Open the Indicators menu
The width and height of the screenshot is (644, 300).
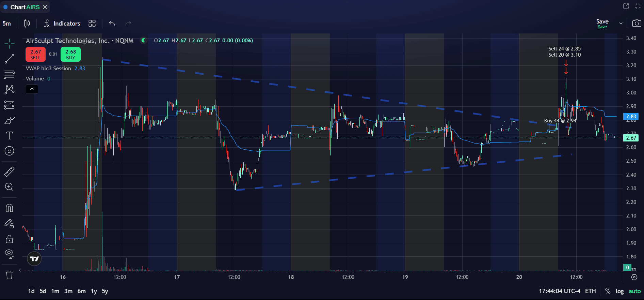click(x=62, y=23)
